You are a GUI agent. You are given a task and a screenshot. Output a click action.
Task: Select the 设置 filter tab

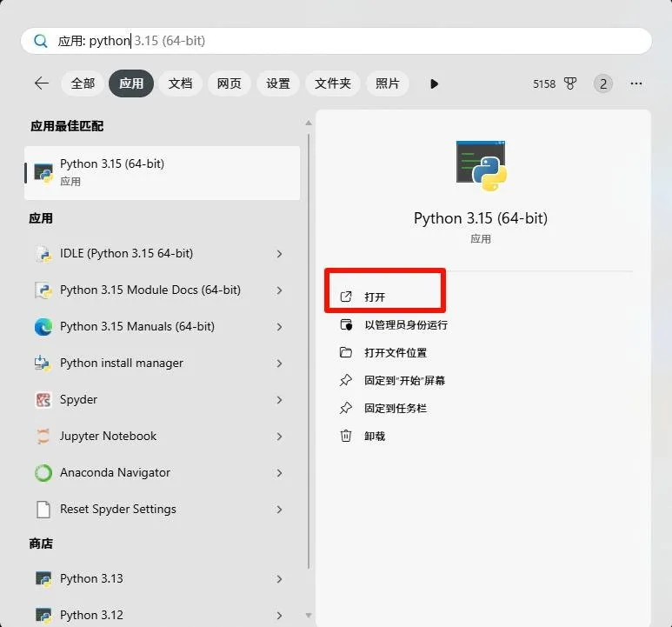point(277,83)
